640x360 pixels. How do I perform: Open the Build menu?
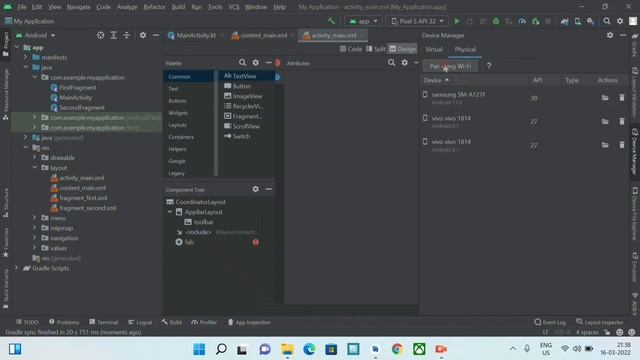178,7
